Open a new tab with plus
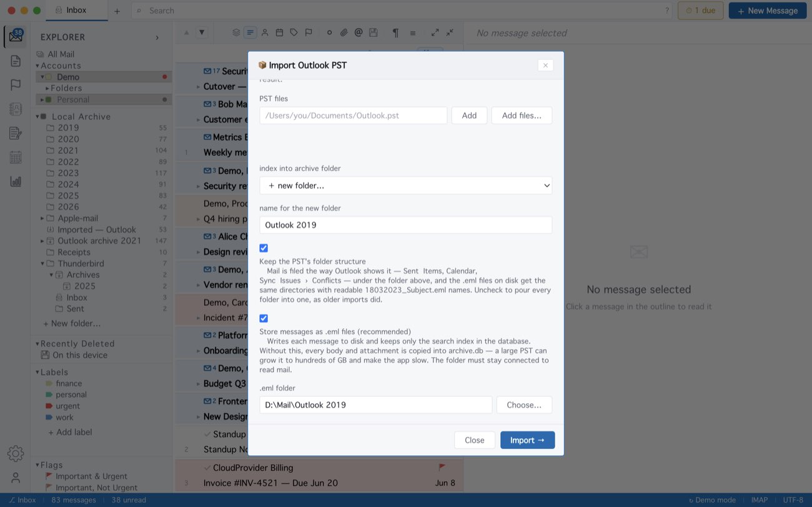 [117, 11]
